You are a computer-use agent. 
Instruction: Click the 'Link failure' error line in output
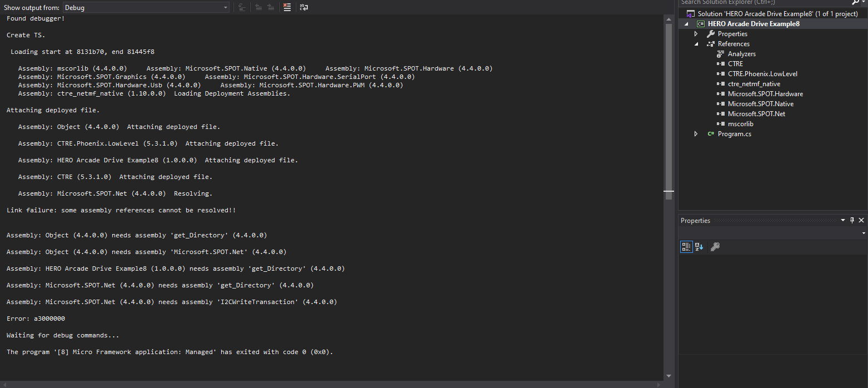pos(121,210)
